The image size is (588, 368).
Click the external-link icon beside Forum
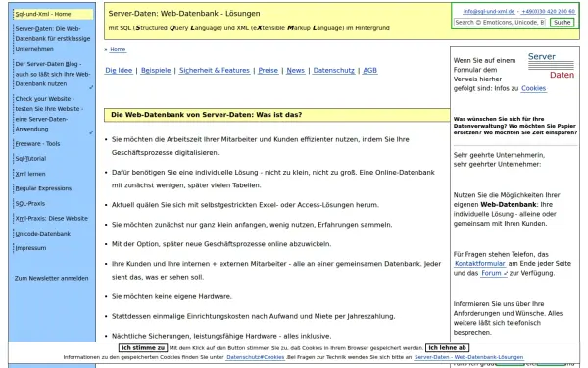point(505,274)
